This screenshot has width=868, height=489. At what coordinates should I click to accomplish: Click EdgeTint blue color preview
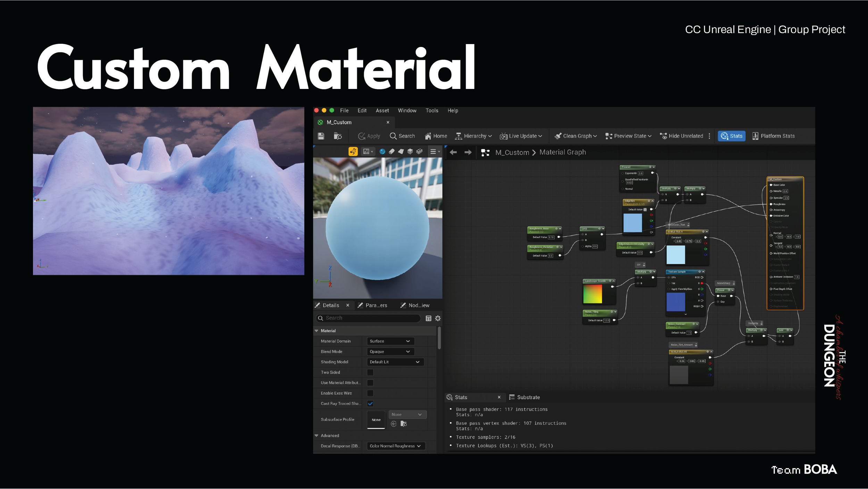coord(633,223)
